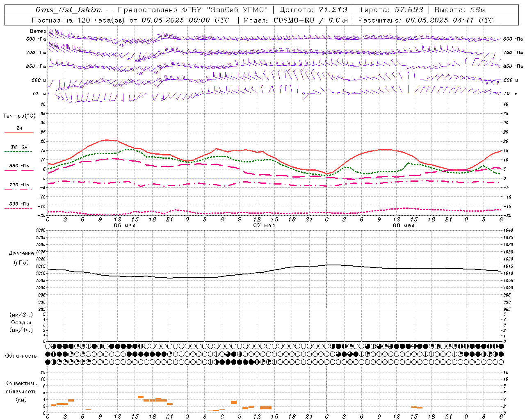Click the 08 мая date label
This screenshot has width=525, height=420.
pos(403,226)
